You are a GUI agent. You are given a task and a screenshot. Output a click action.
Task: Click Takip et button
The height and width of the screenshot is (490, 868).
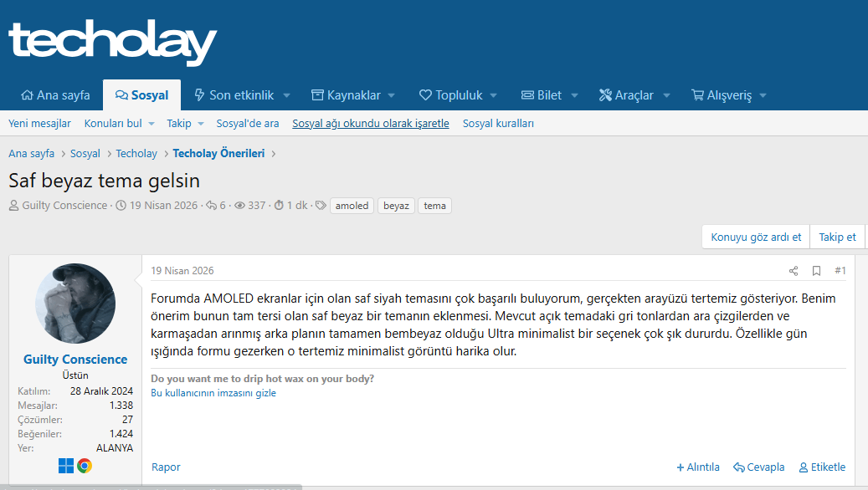pyautogui.click(x=837, y=237)
